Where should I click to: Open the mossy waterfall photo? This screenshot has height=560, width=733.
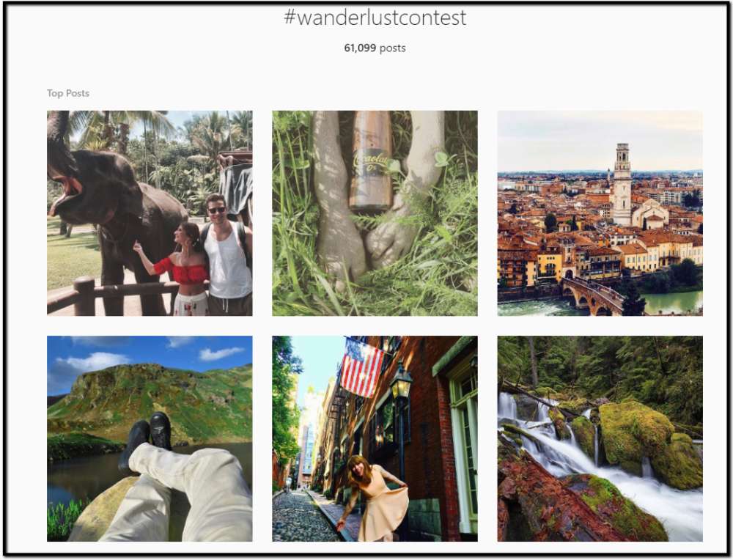coord(600,438)
